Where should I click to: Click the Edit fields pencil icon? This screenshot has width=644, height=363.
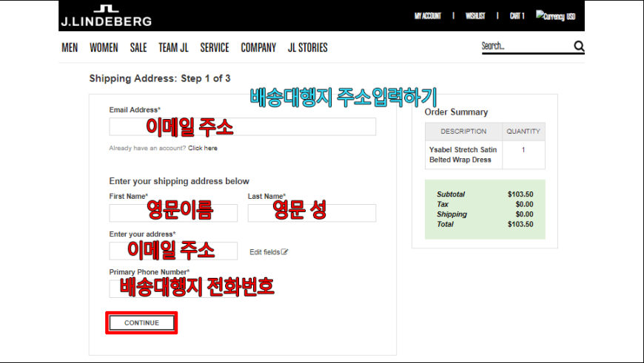coord(285,252)
